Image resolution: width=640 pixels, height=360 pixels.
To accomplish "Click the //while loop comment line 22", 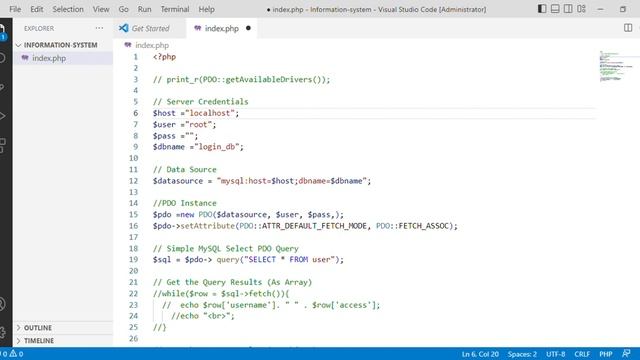I will click(x=221, y=293).
